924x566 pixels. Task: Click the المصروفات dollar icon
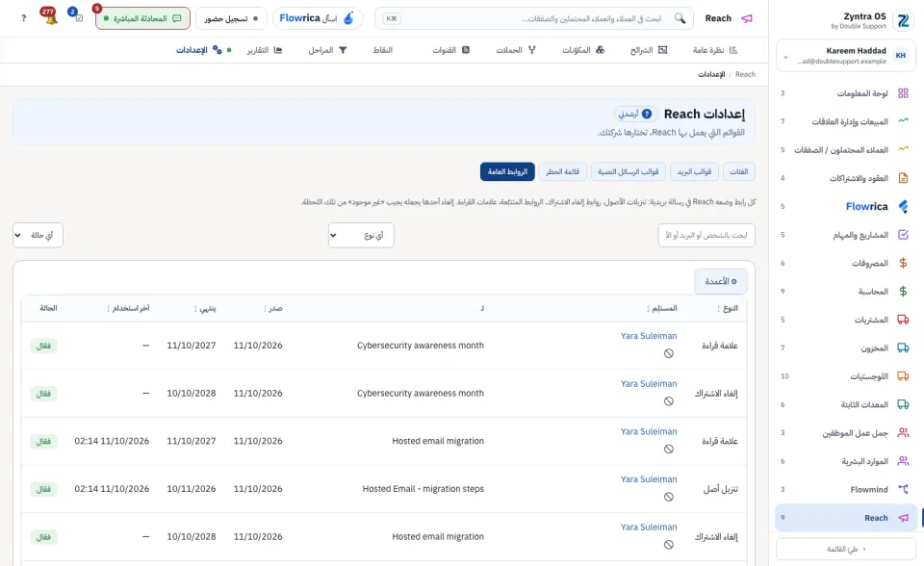[x=903, y=263]
